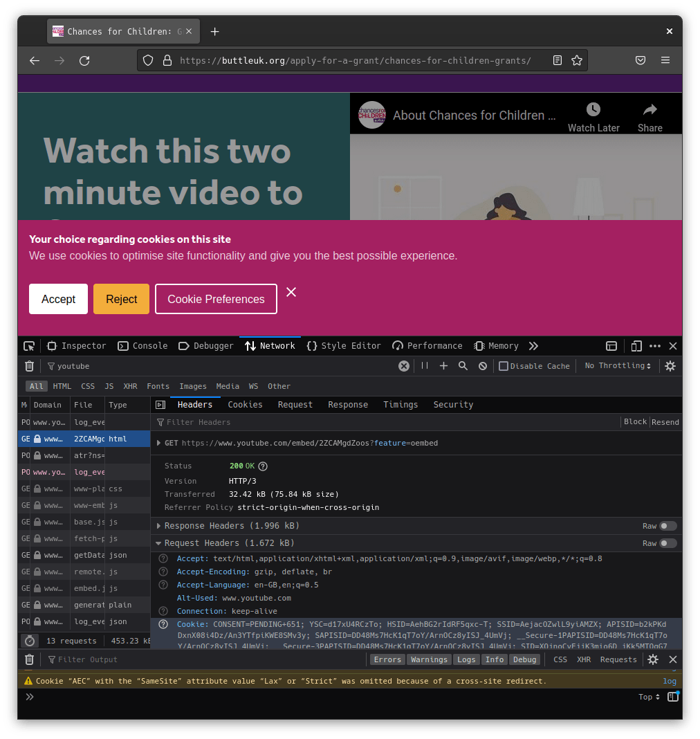This screenshot has height=739, width=700.
Task: Open request blocking panel icon
Action: click(483, 366)
